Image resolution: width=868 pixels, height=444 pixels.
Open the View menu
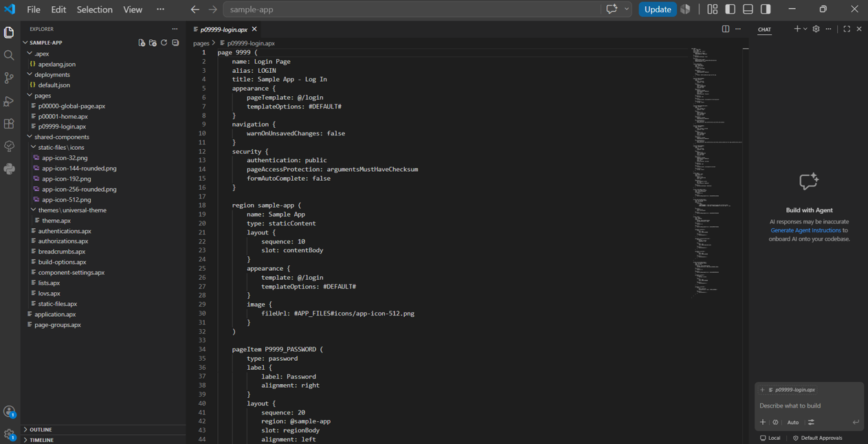(133, 10)
